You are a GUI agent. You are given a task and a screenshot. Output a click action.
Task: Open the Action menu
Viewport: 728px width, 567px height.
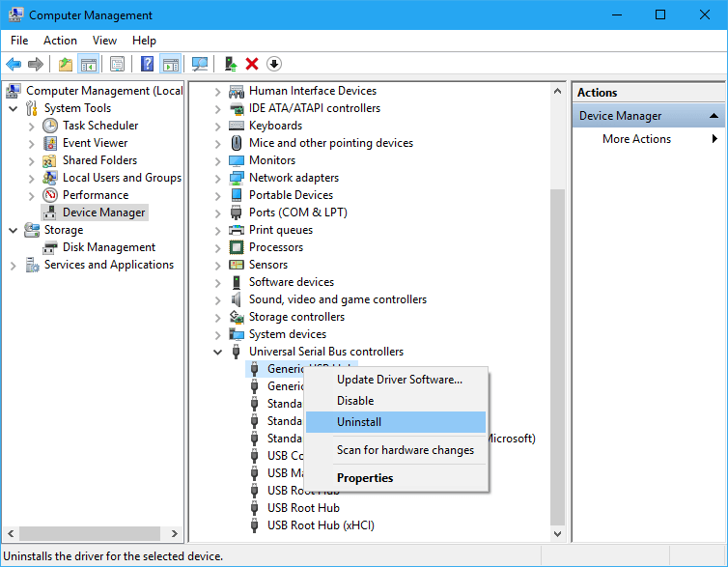tap(60, 41)
